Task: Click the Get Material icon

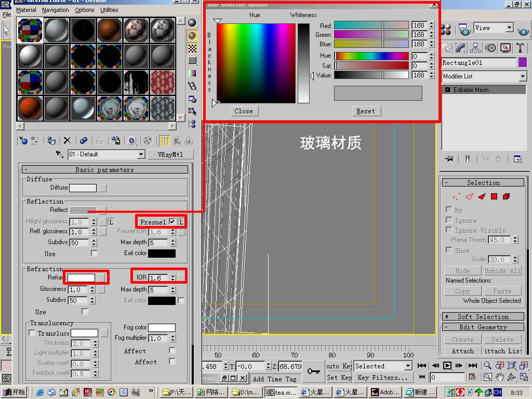Action: pos(23,140)
